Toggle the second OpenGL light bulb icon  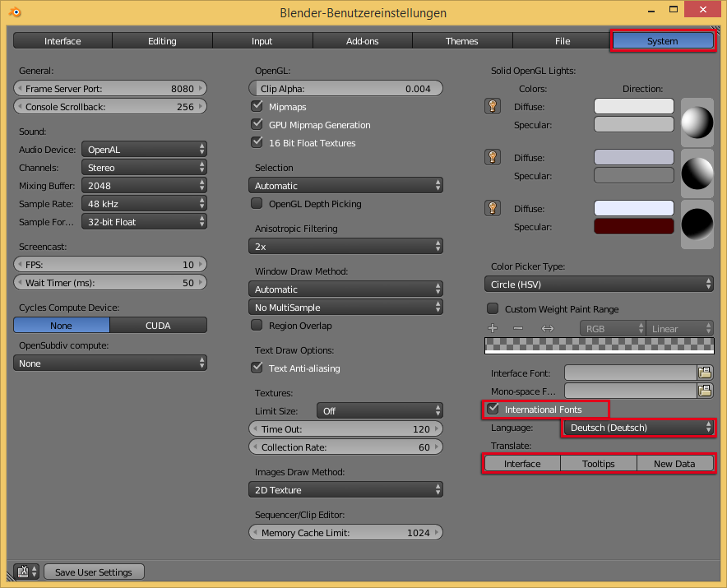click(493, 156)
